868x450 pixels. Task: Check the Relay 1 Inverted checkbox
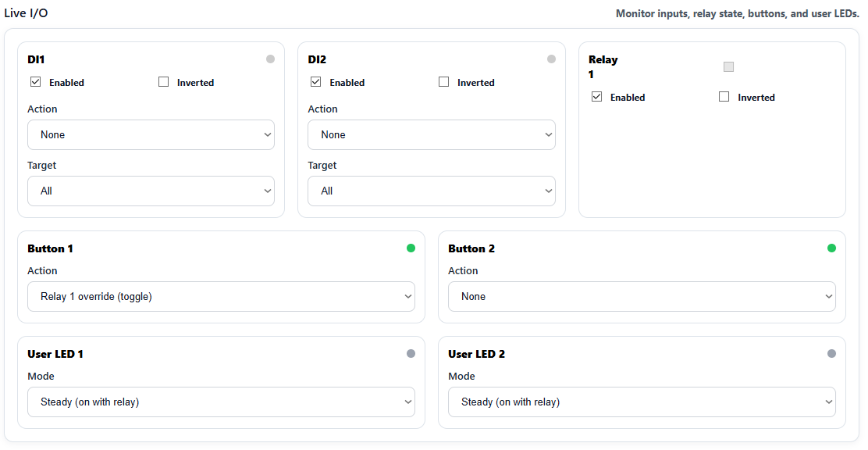[x=724, y=96]
